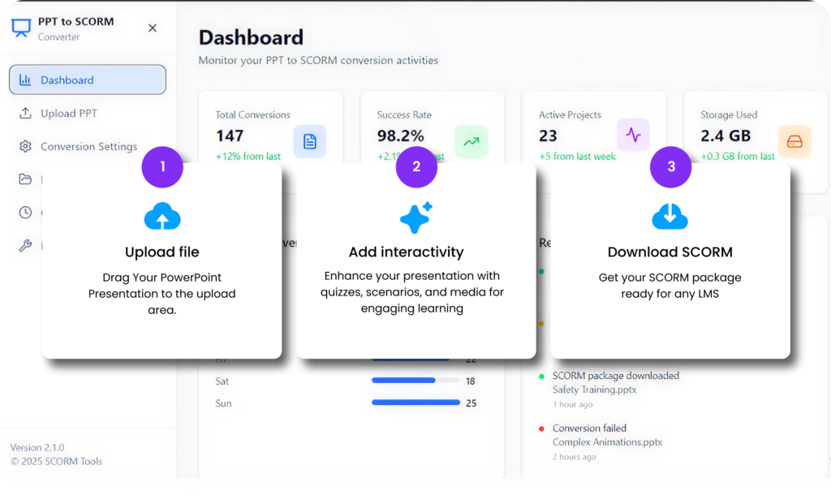Click the folder icon in the sidebar
The image size is (831, 504).
[24, 179]
